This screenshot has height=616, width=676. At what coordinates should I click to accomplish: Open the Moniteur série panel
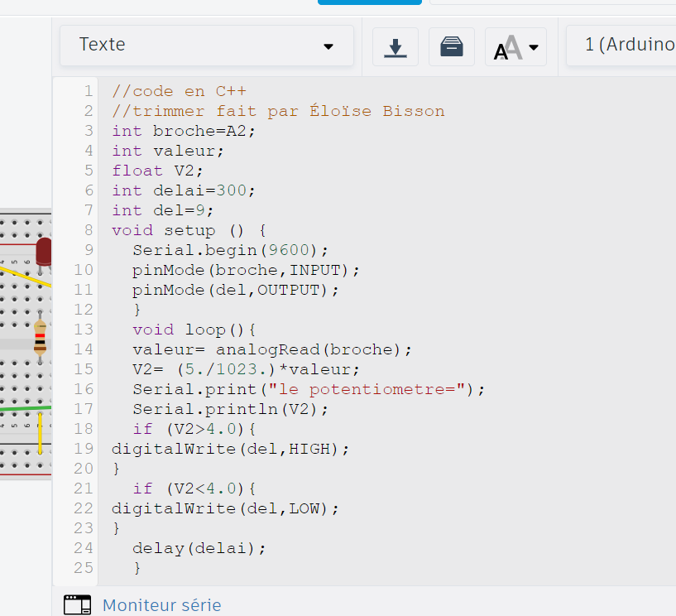click(x=161, y=604)
